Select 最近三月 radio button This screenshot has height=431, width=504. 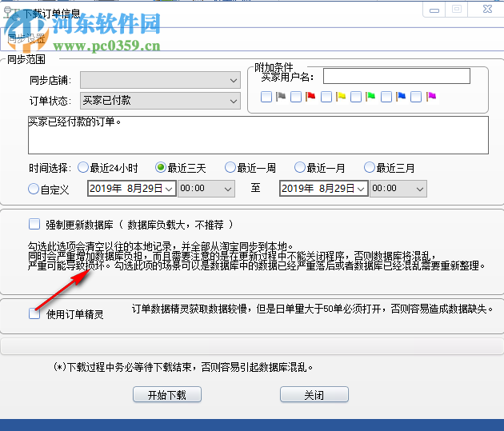(x=370, y=167)
